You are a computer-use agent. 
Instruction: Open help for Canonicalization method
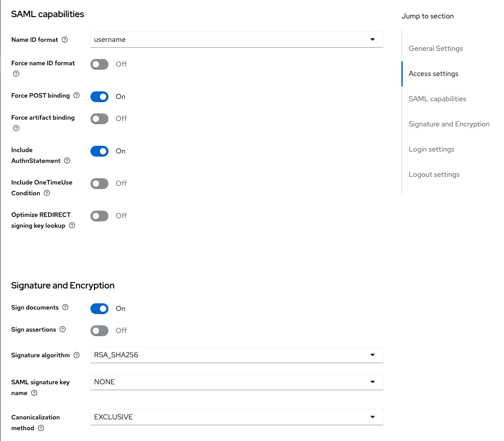[41, 428]
